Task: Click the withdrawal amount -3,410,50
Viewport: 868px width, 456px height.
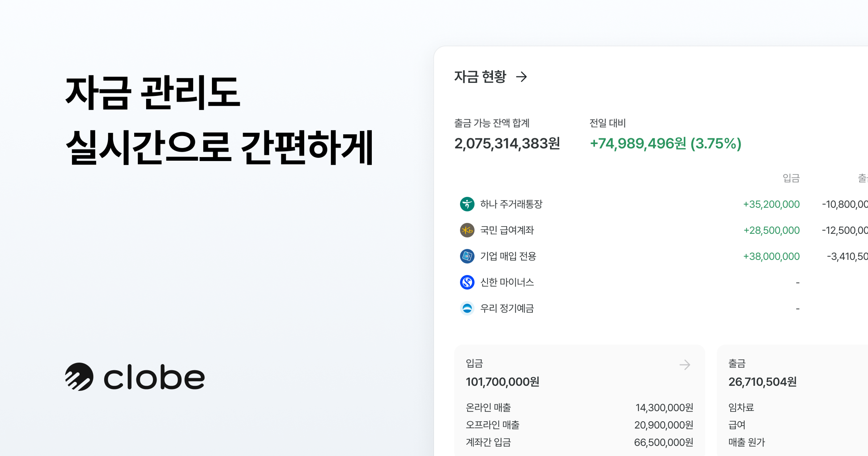Action: [x=847, y=256]
